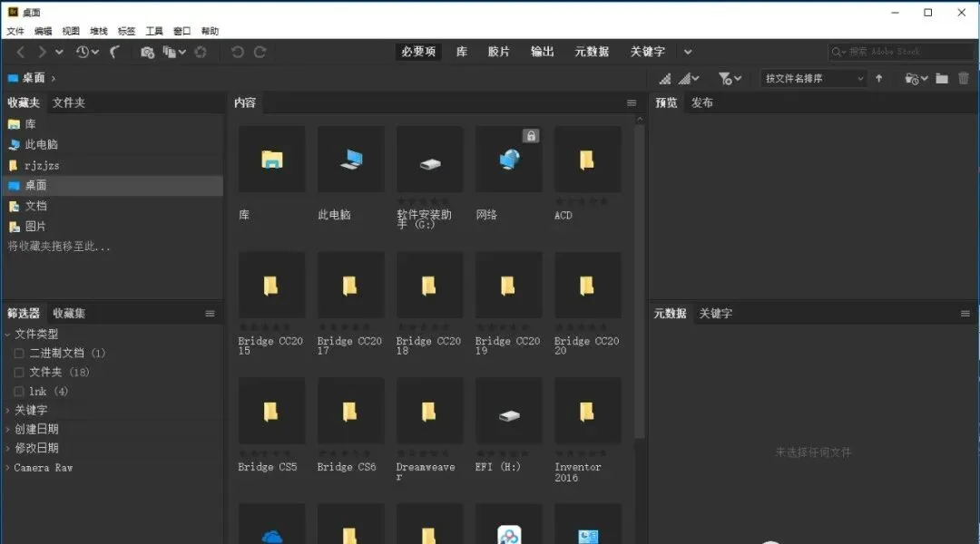
Task: Switch to the 输出 workspace
Action: coord(543,52)
